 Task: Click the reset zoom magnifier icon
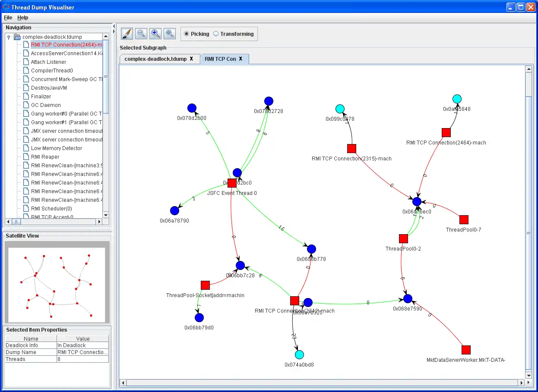coord(170,34)
